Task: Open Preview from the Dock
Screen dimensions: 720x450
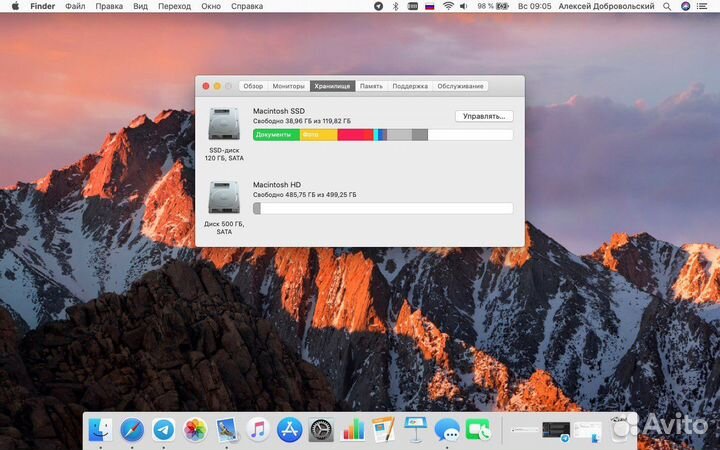Action: [x=226, y=430]
